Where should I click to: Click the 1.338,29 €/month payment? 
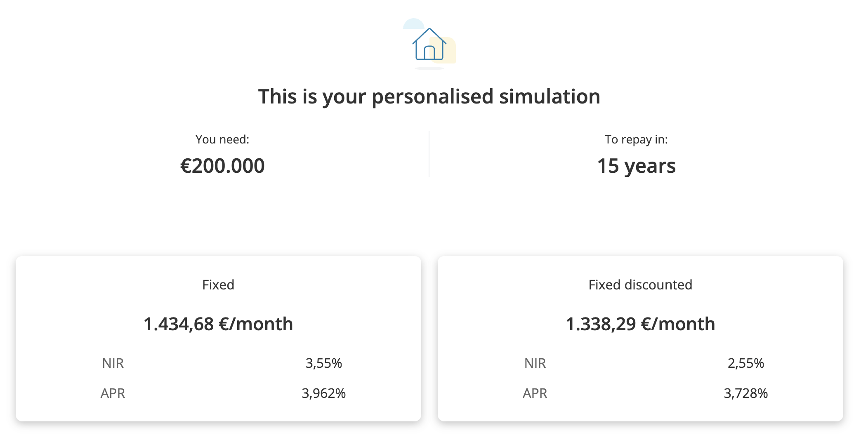(640, 324)
